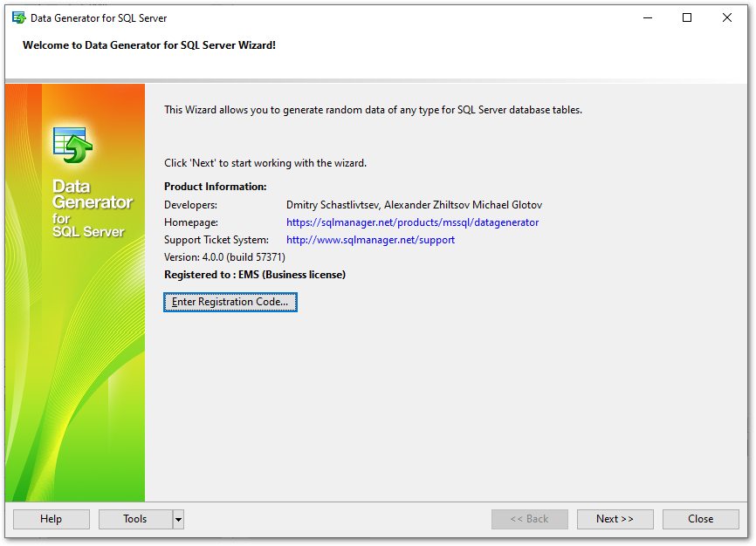Click the developer names text line

pyautogui.click(x=414, y=205)
